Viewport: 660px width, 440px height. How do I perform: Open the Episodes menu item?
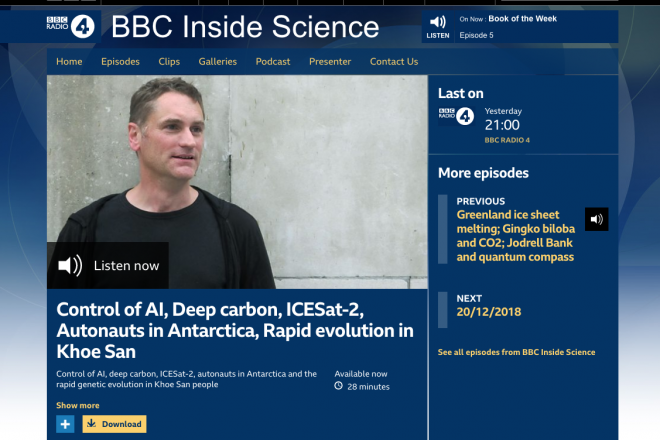(120, 61)
